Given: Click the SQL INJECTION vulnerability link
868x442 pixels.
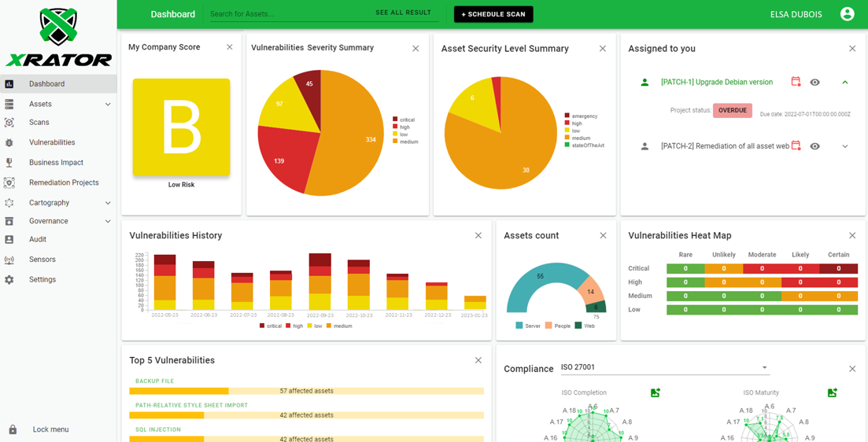Looking at the screenshot, I should pyautogui.click(x=157, y=429).
